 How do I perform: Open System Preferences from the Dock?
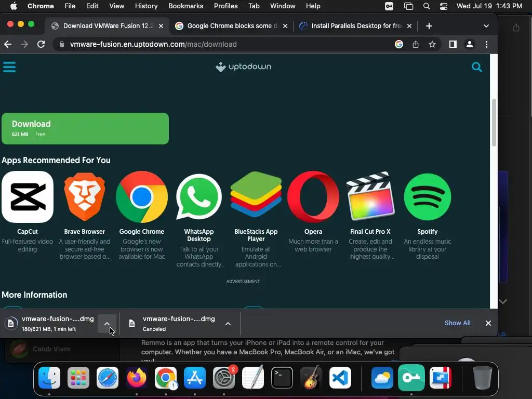[224, 378]
